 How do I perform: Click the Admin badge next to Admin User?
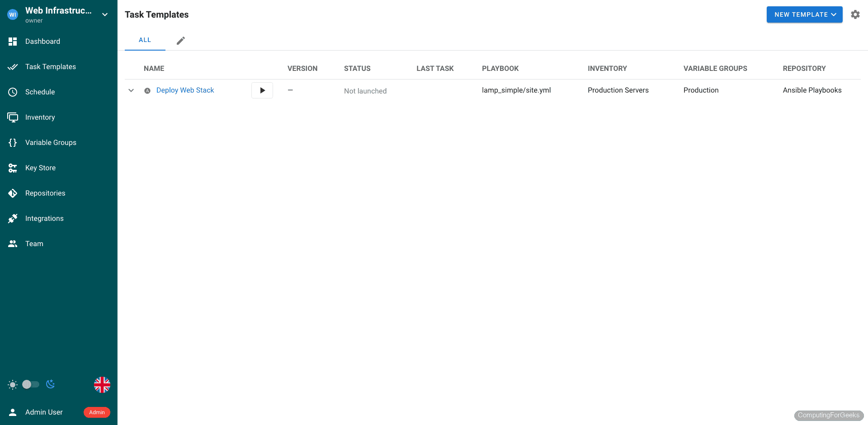click(96, 412)
